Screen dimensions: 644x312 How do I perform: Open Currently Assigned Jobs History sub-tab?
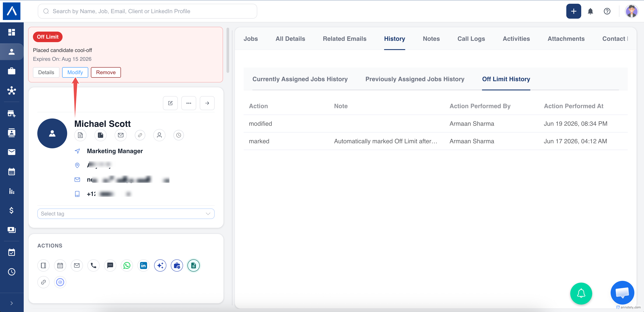pos(300,79)
